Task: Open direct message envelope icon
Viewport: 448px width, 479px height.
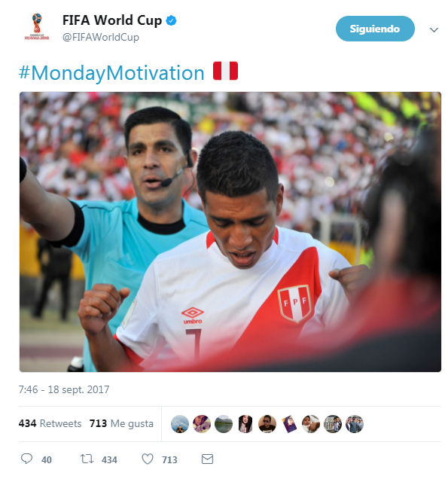Action: (x=207, y=459)
